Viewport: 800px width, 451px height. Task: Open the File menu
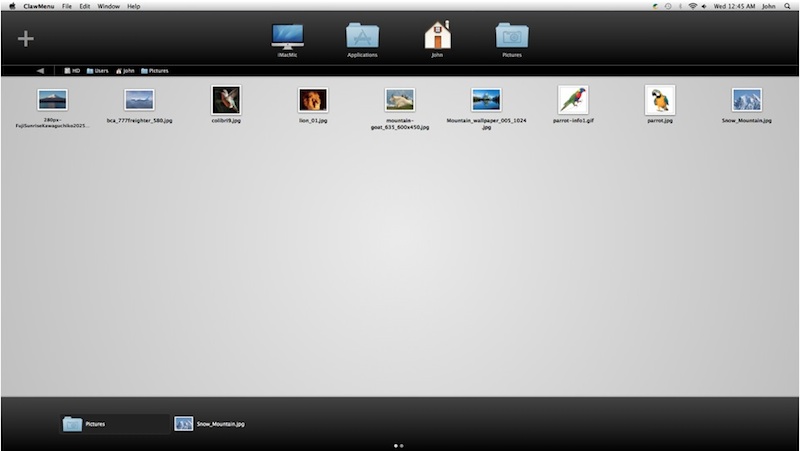pos(66,6)
